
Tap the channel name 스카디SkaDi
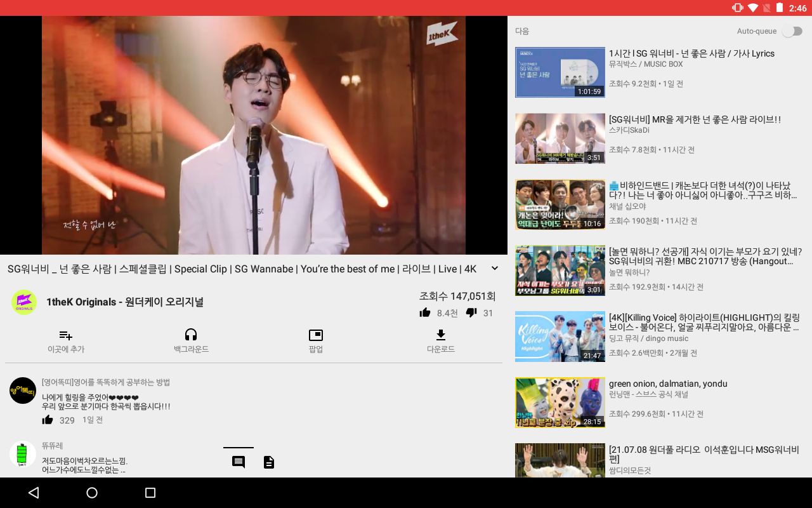629,130
